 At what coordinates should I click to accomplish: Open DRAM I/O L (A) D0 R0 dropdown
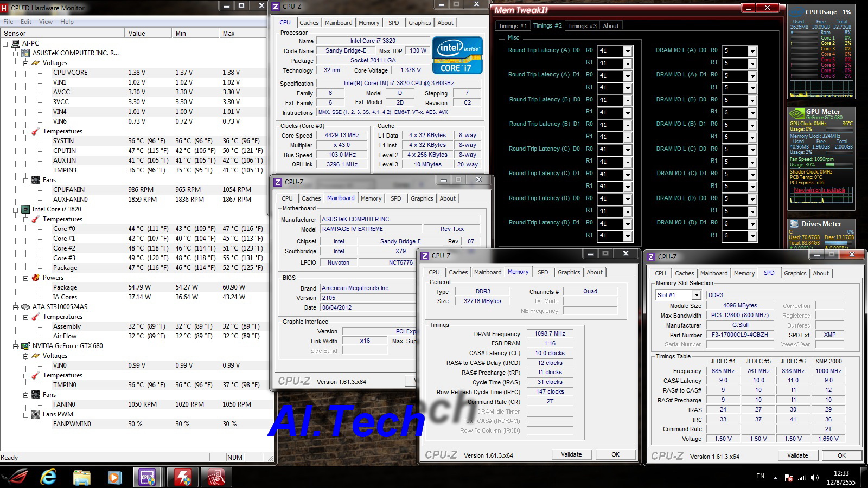[x=752, y=51]
